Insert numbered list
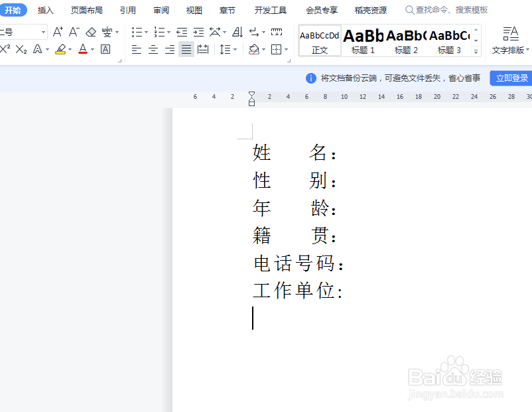 point(159,33)
